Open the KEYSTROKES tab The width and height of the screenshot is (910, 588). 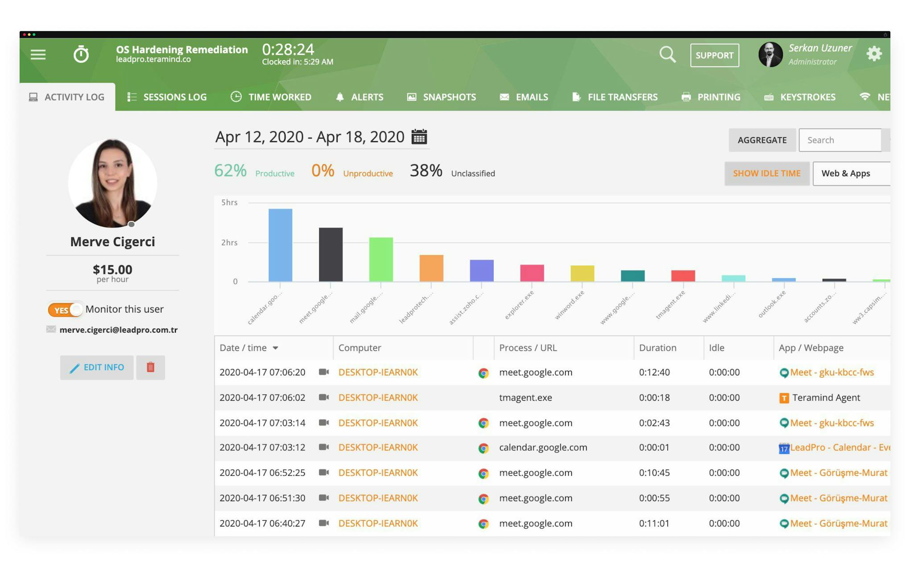pos(800,97)
